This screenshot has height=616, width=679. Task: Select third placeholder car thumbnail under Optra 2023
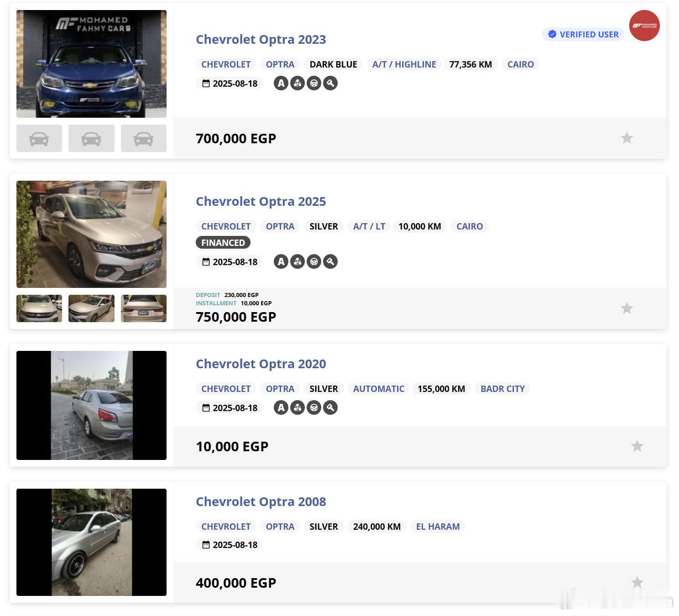click(144, 138)
